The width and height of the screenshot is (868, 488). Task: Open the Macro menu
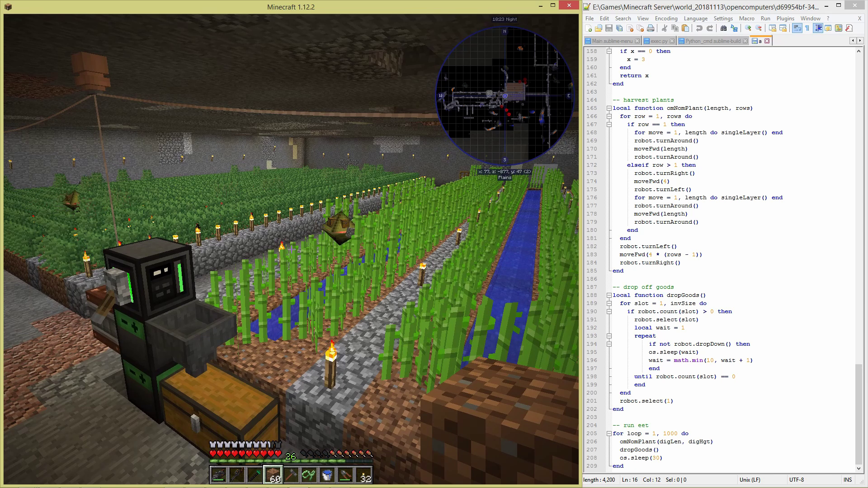[747, 19]
